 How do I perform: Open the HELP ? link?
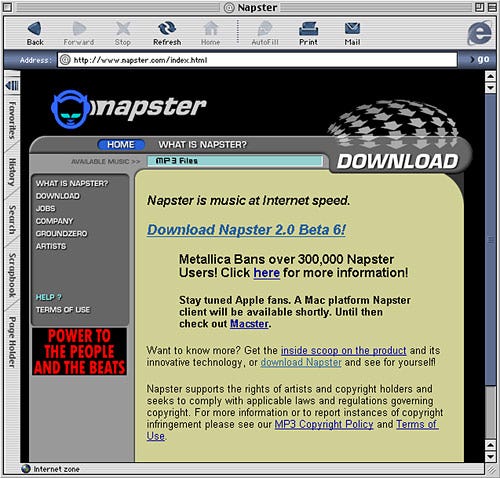tap(49, 297)
